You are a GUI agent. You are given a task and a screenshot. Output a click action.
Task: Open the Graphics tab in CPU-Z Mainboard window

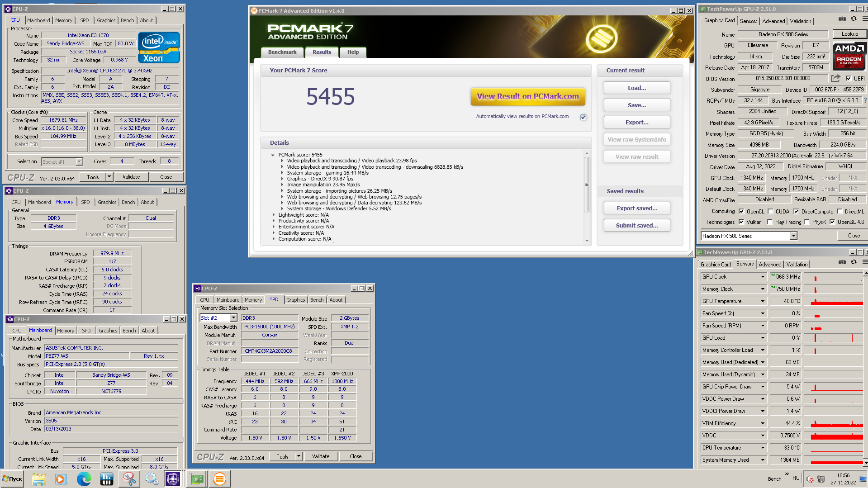tap(108, 331)
